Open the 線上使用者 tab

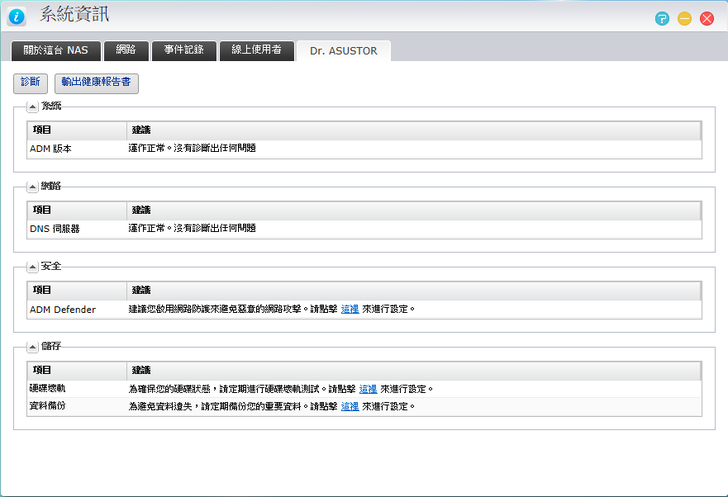coord(256,50)
